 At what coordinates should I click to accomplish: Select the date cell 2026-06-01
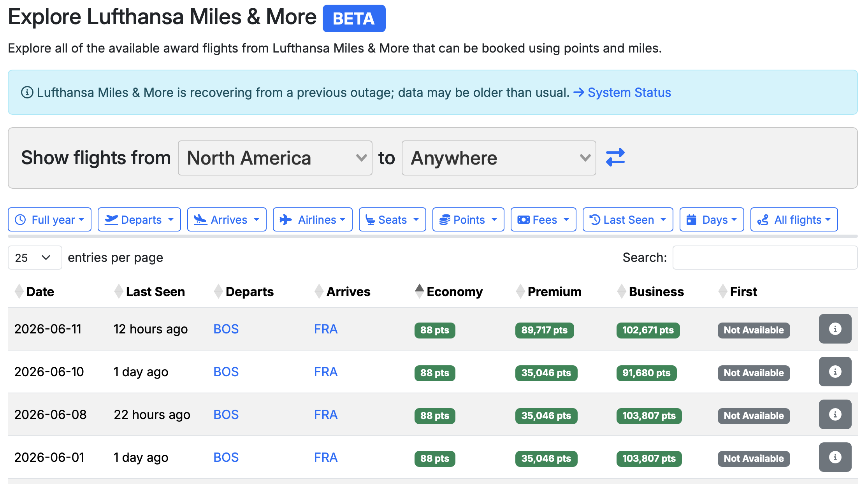coord(49,458)
